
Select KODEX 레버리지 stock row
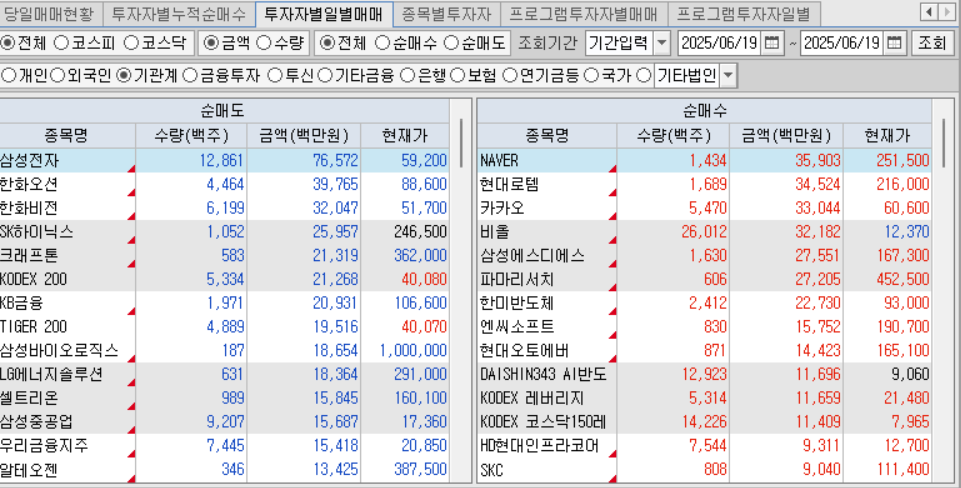(704, 398)
